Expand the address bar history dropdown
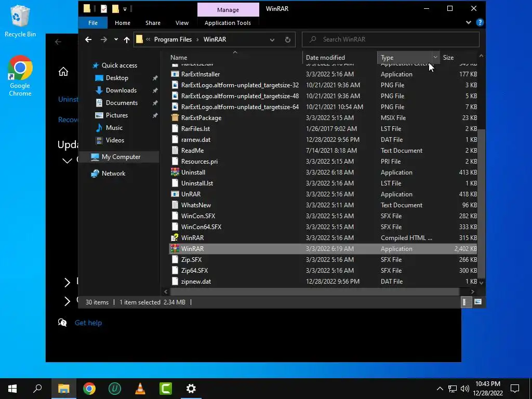This screenshot has height=399, width=532. coord(272,39)
